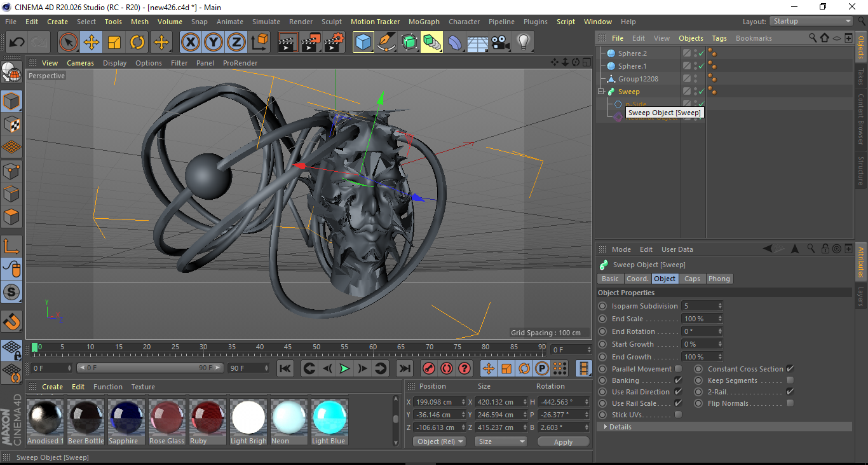Image resolution: width=868 pixels, height=465 pixels.
Task: Toggle the Enable Axis tool
Action: 11,246
